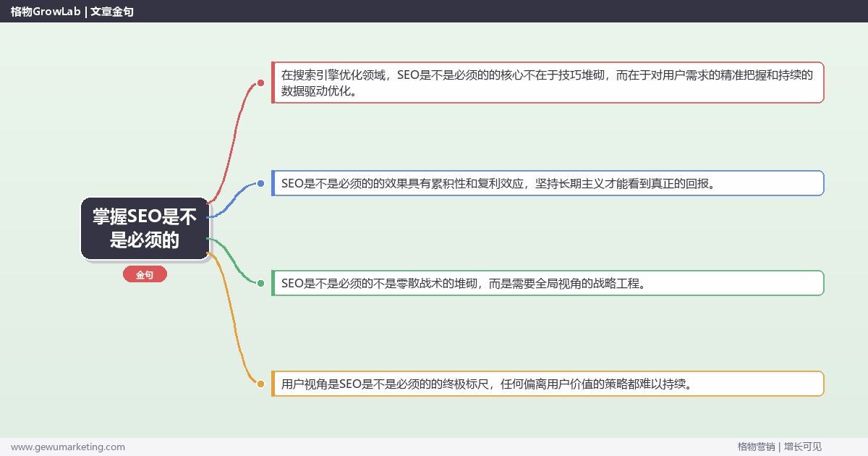
Task: Click the central node '掌握SEO是不是必须的'
Action: 145,228
